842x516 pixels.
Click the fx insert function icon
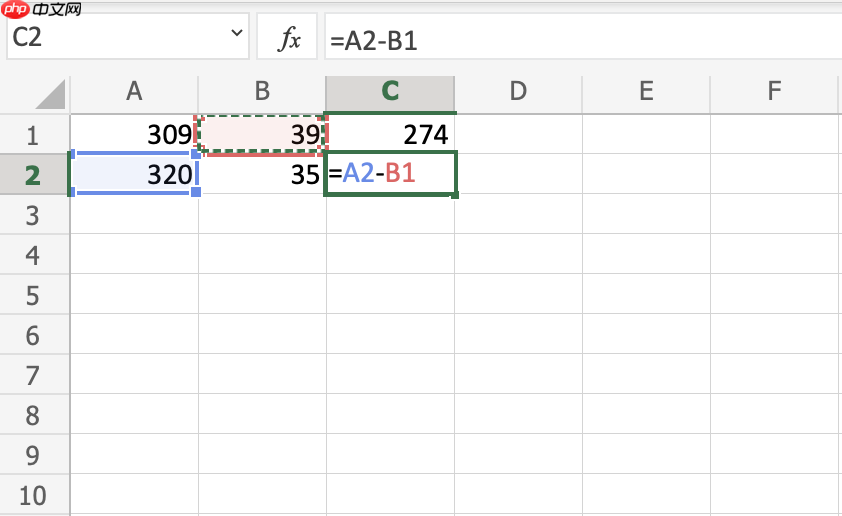click(x=288, y=38)
